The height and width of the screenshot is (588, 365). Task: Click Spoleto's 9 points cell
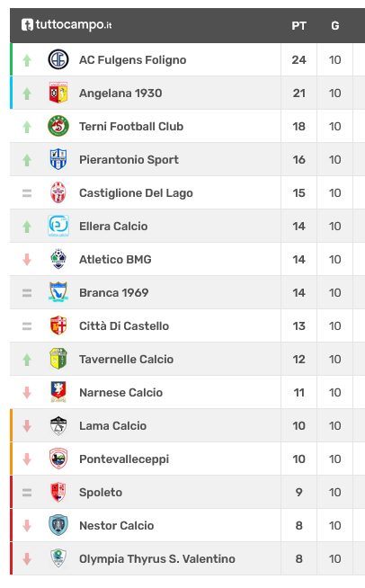tap(299, 492)
